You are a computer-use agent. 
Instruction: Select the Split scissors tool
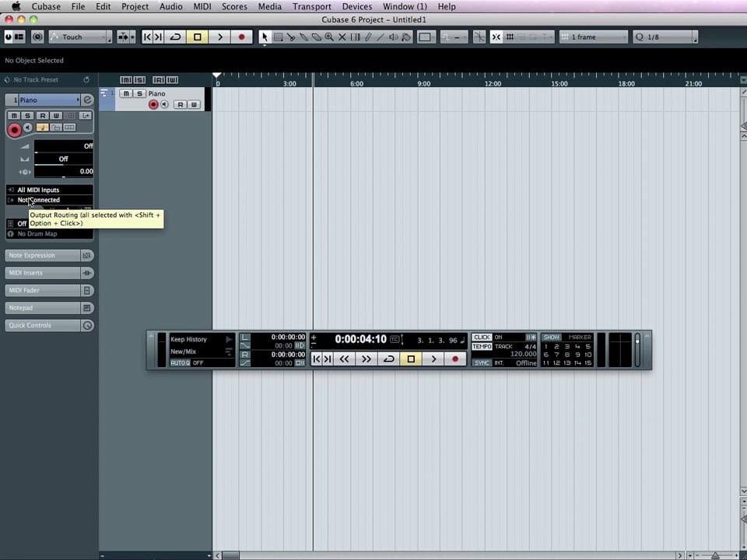click(x=291, y=37)
